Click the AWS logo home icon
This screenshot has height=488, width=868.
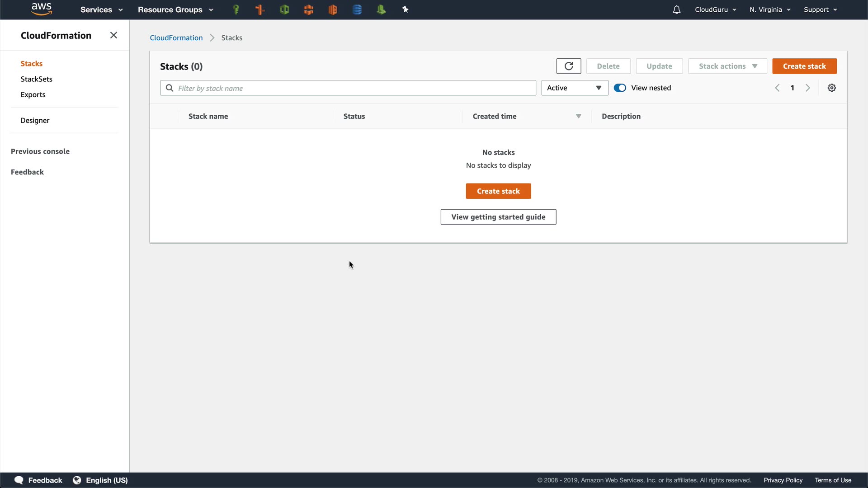pyautogui.click(x=42, y=9)
